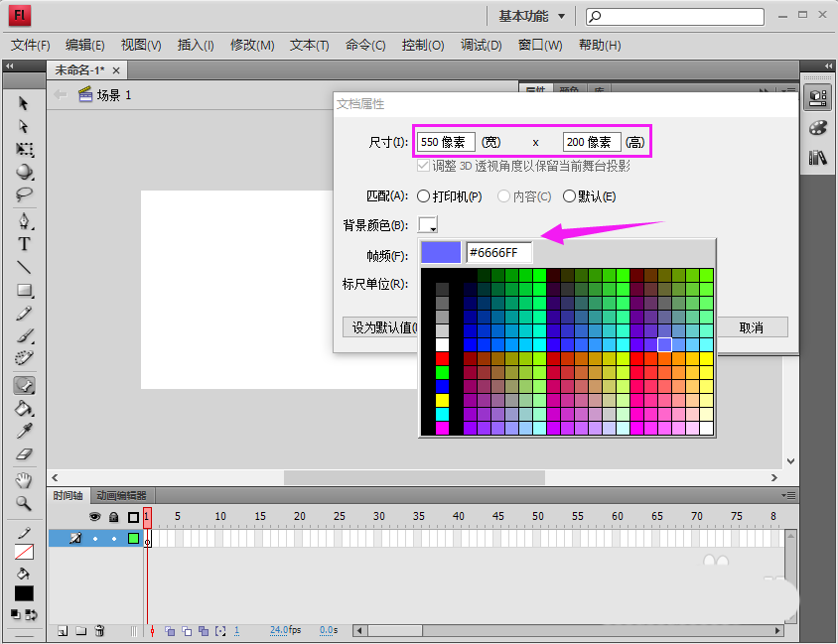Toggle the green outline square on the layer

point(134,538)
